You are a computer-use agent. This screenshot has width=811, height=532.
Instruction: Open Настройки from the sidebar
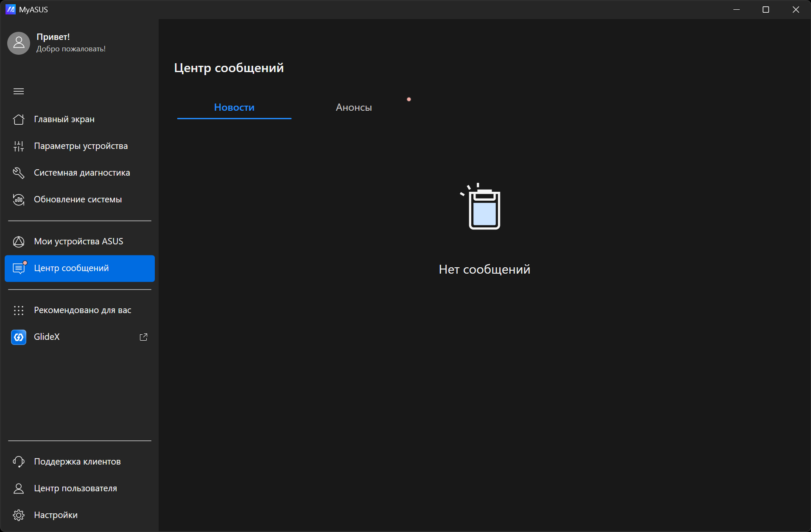80,515
